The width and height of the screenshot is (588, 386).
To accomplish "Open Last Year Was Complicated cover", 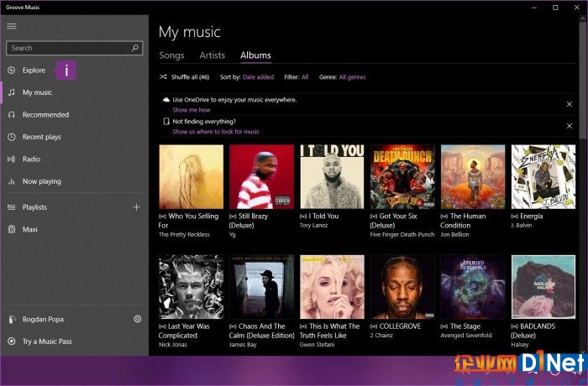I will tap(192, 287).
